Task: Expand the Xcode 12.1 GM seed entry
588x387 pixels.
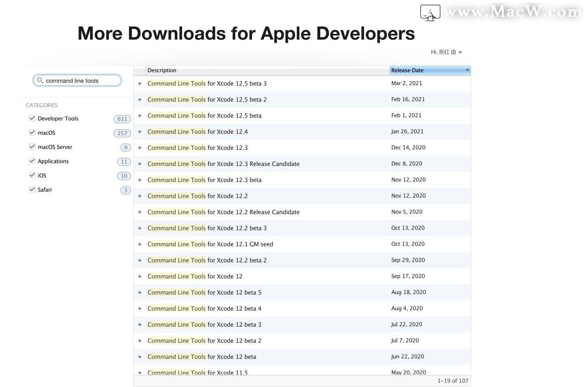Action: pos(140,245)
